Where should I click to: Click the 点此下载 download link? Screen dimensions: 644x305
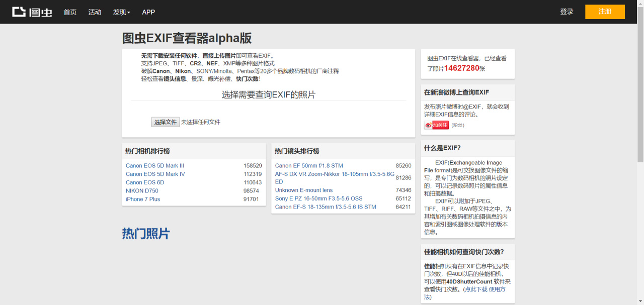[x=475, y=289]
